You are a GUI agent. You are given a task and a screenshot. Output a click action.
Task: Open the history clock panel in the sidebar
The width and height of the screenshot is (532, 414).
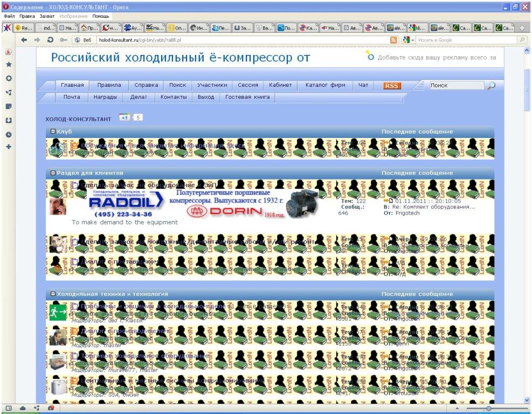point(9,134)
